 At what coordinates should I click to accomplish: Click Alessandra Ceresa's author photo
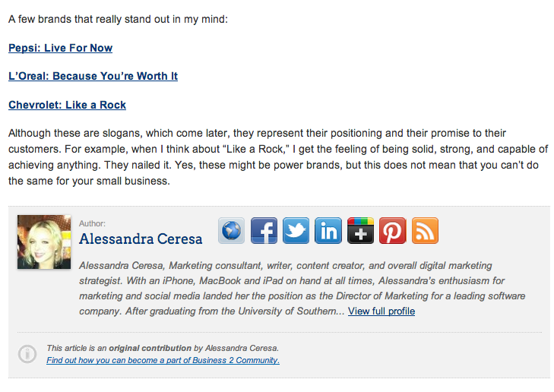pos(44,242)
